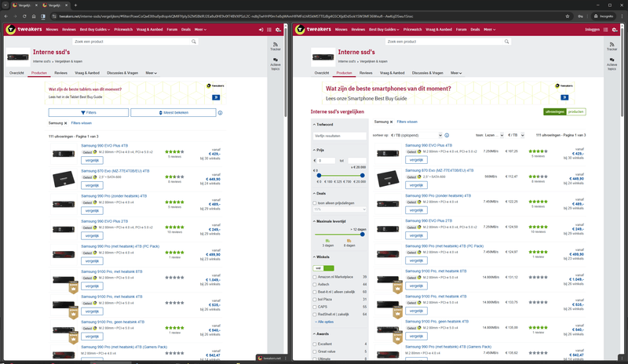Screen dimensions: 628x364
Task: Open Discussies & Vragen tab in left window
Action: coord(122,73)
